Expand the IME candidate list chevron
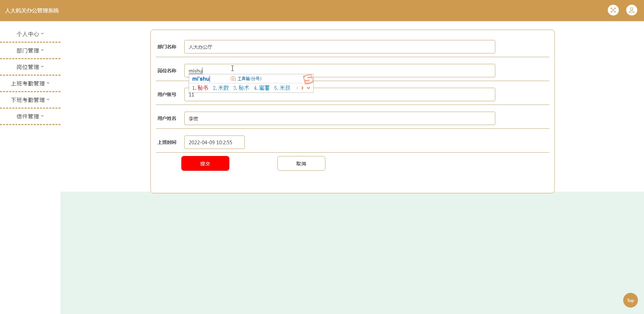Screen dimensions: 644x314 click(x=308, y=88)
